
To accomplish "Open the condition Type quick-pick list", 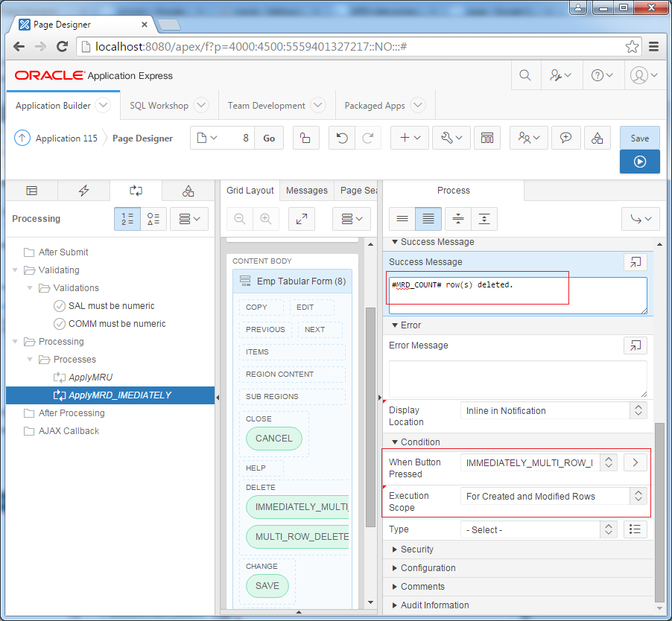I will click(x=635, y=529).
